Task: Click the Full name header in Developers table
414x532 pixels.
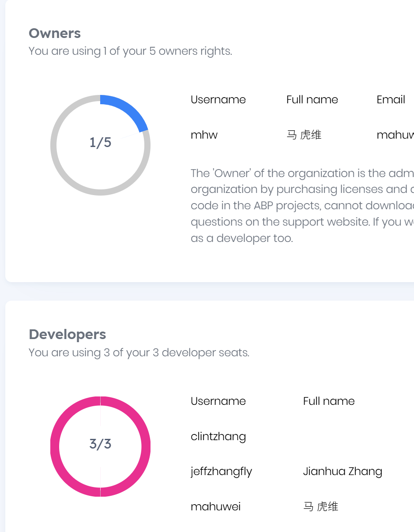Action: click(x=329, y=401)
